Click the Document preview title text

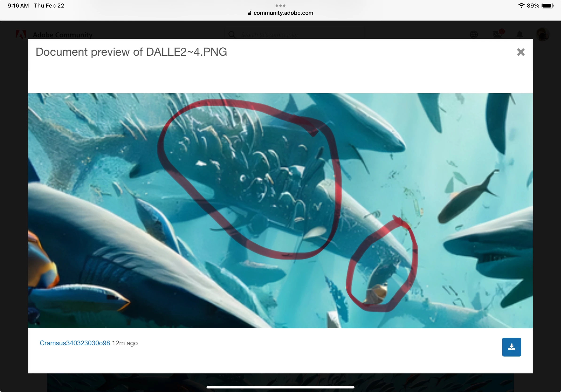(131, 52)
